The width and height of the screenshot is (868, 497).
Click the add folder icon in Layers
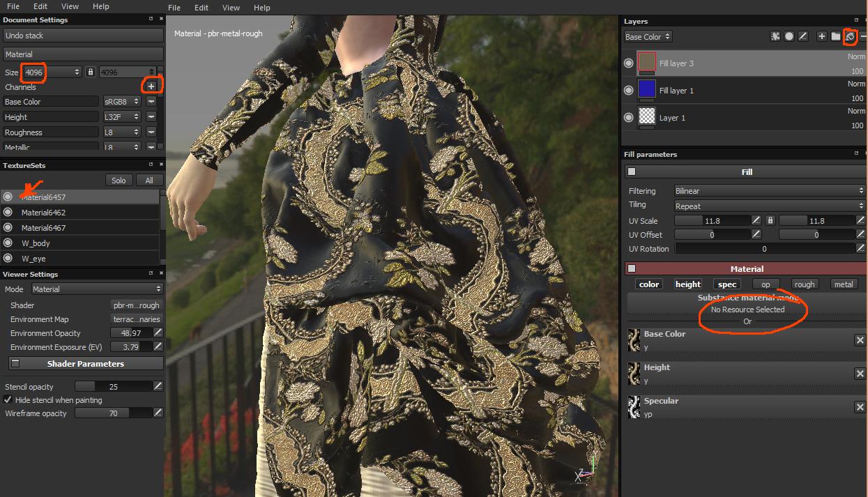coord(835,36)
